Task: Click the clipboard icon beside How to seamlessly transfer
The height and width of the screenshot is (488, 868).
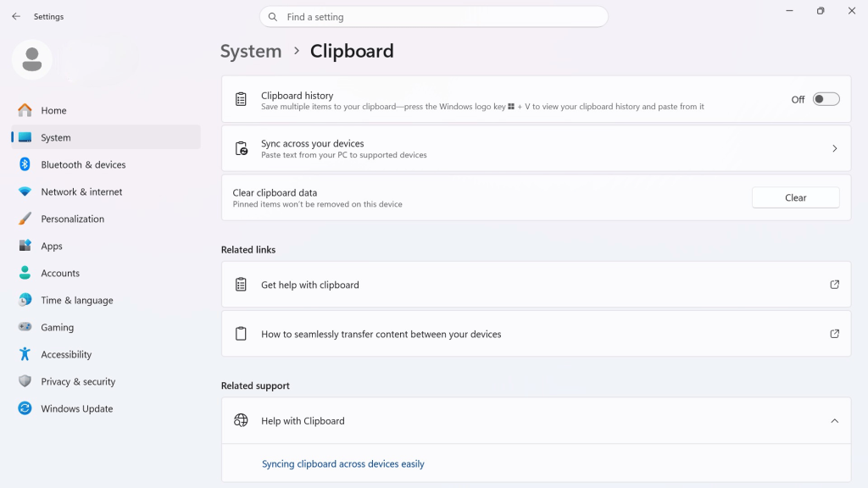Action: (241, 334)
